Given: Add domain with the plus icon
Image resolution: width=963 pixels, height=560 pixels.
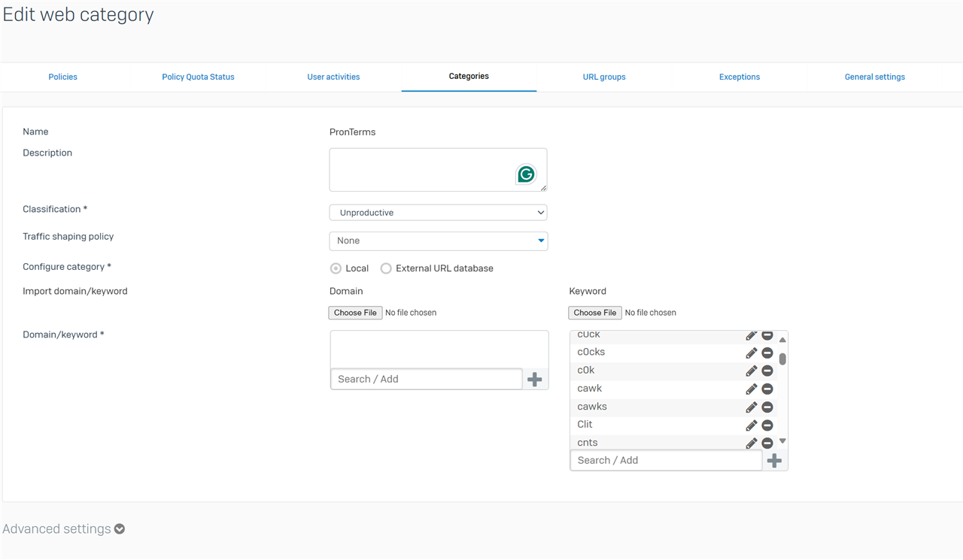Looking at the screenshot, I should (535, 380).
